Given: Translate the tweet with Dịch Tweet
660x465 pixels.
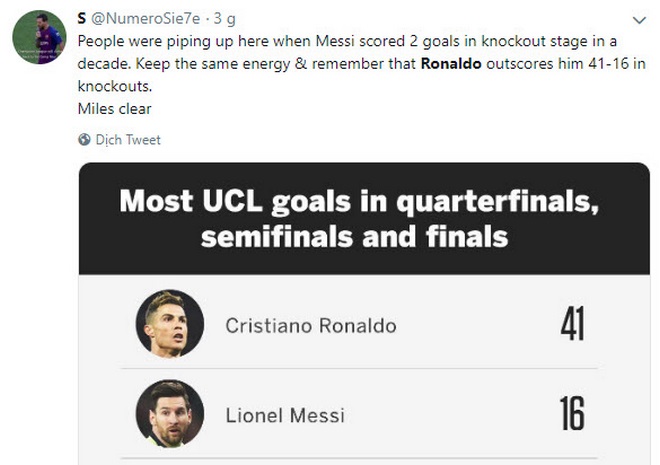Looking at the screenshot, I should (128, 140).
